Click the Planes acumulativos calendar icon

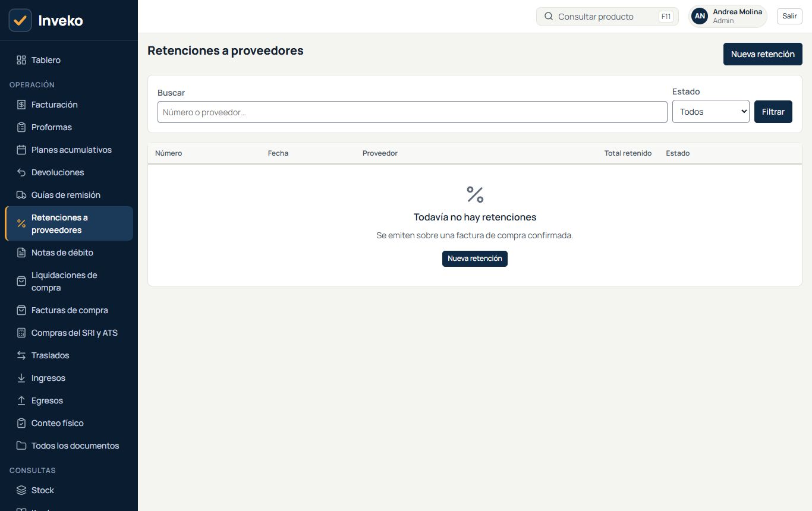21,150
